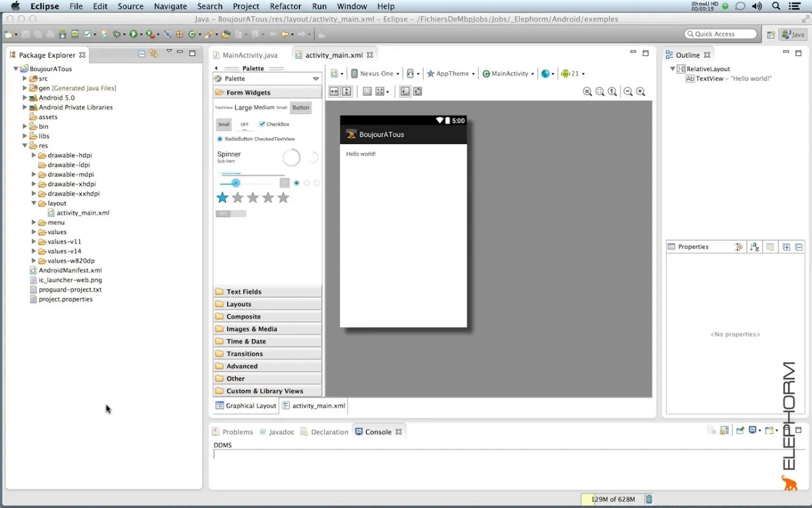Click the globe locale icon
812x508 pixels.
pos(545,74)
